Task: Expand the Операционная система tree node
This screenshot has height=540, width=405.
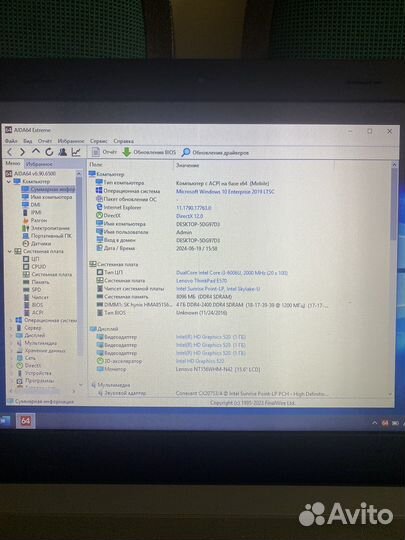Action: click(x=11, y=320)
